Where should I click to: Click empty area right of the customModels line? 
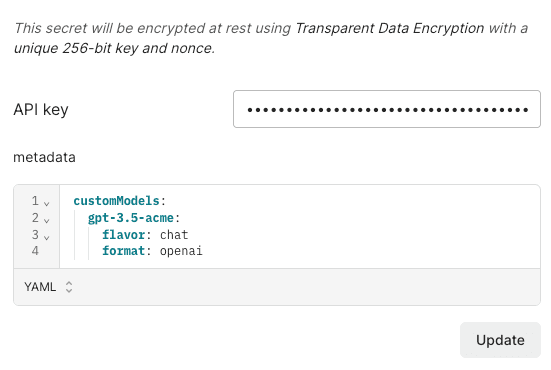point(351,201)
